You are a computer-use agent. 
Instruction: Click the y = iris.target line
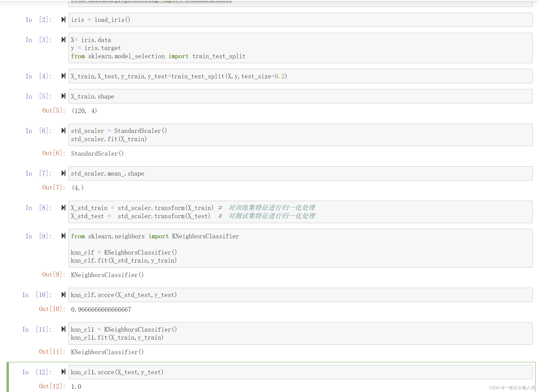click(96, 48)
